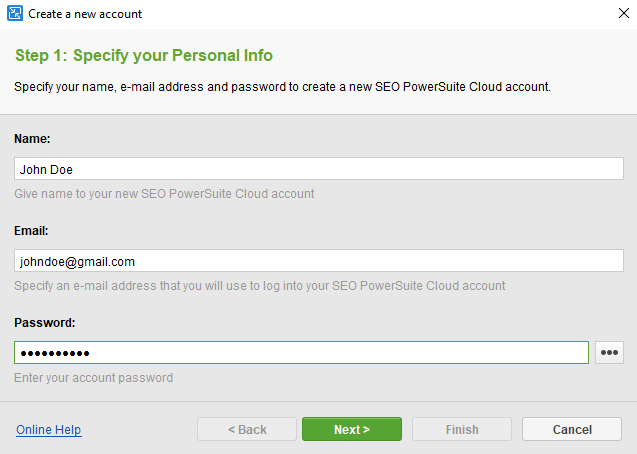Click the 'Specify an e-mail address' hint text
This screenshot has width=637, height=454.
(x=260, y=286)
